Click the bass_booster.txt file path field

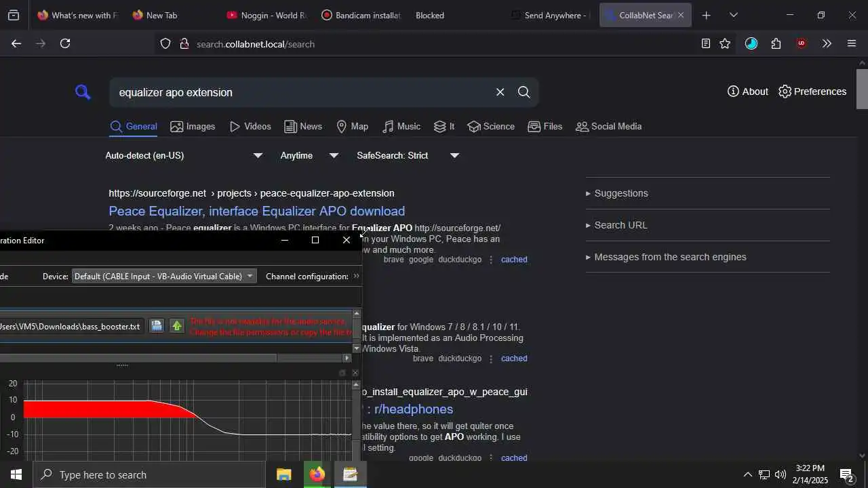[71, 326]
